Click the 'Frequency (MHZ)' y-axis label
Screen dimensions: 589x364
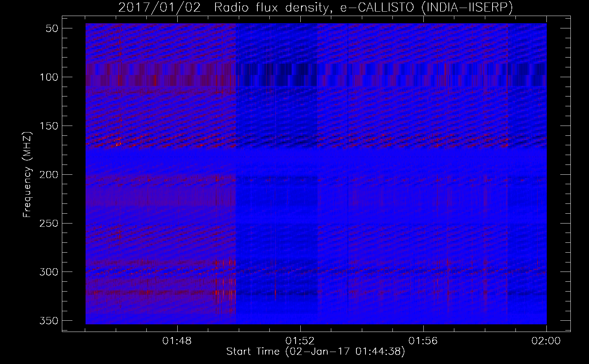coord(27,174)
